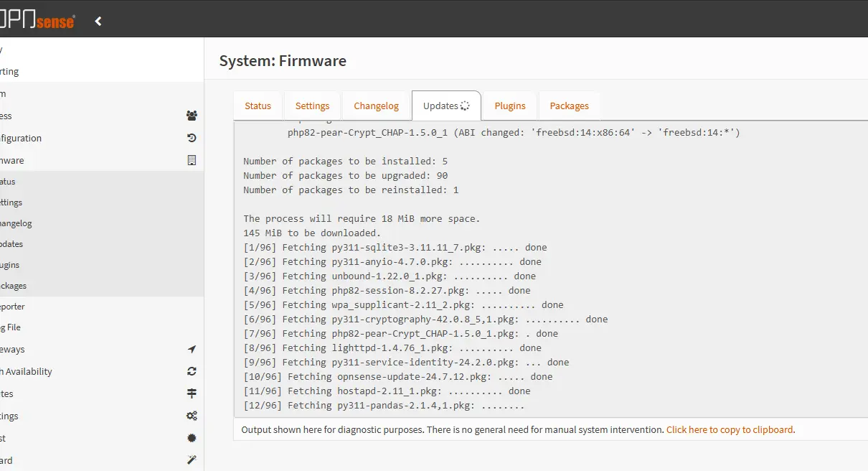Click the High Availability sync icon
This screenshot has height=471, width=868.
(x=192, y=371)
